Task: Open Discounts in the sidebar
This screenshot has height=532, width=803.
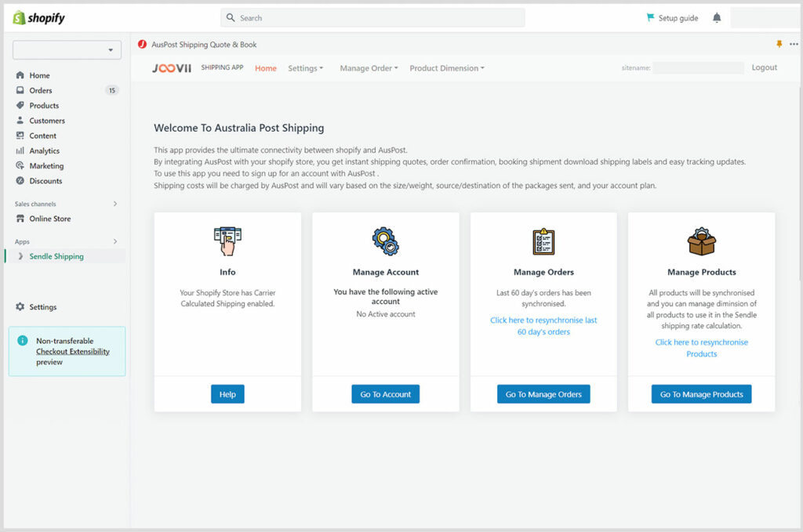Action: 45,181
